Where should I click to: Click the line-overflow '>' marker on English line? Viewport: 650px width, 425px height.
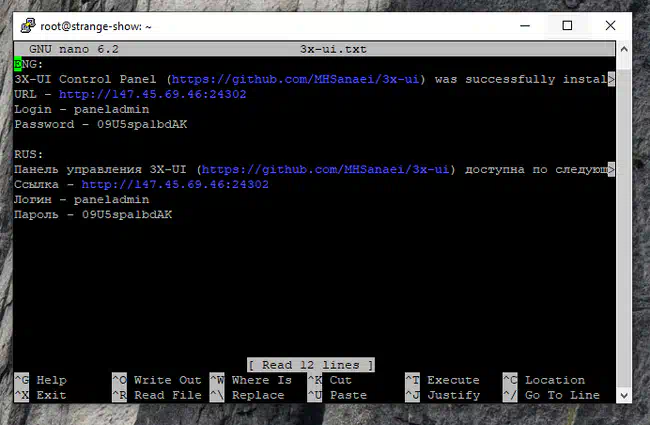tap(611, 79)
